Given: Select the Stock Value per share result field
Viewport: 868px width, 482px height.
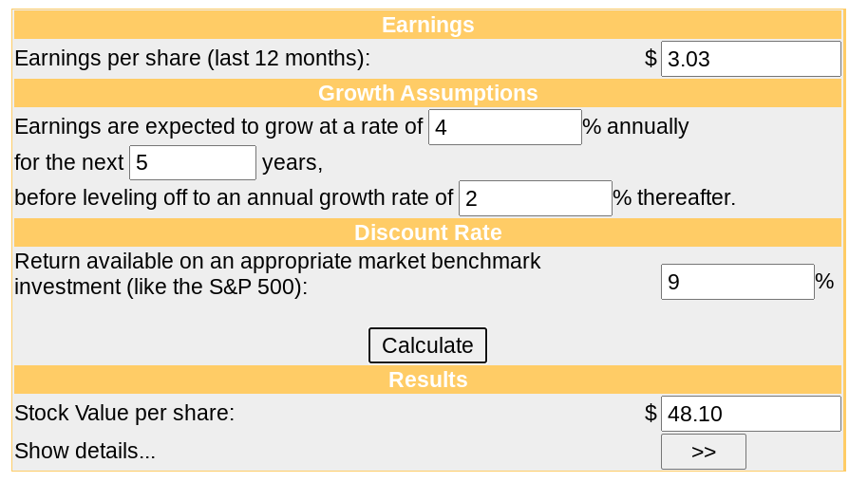Looking at the screenshot, I should (750, 414).
